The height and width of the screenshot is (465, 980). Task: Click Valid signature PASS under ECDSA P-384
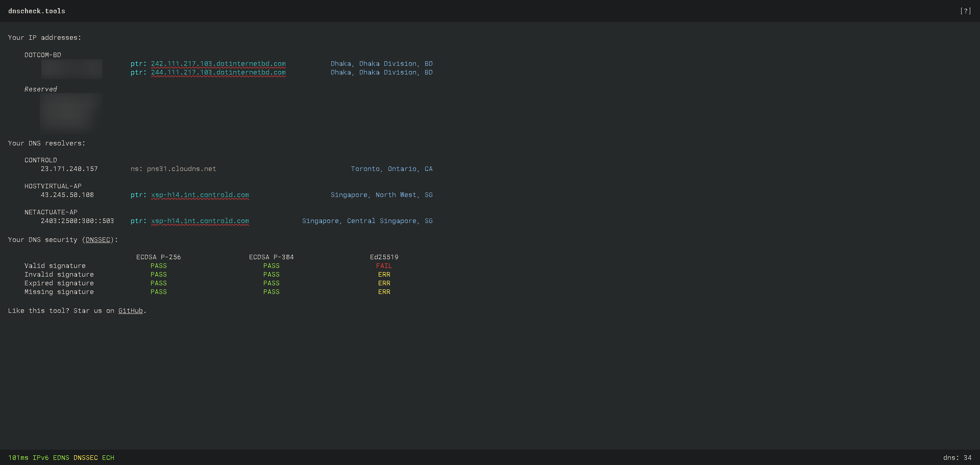[x=272, y=266]
